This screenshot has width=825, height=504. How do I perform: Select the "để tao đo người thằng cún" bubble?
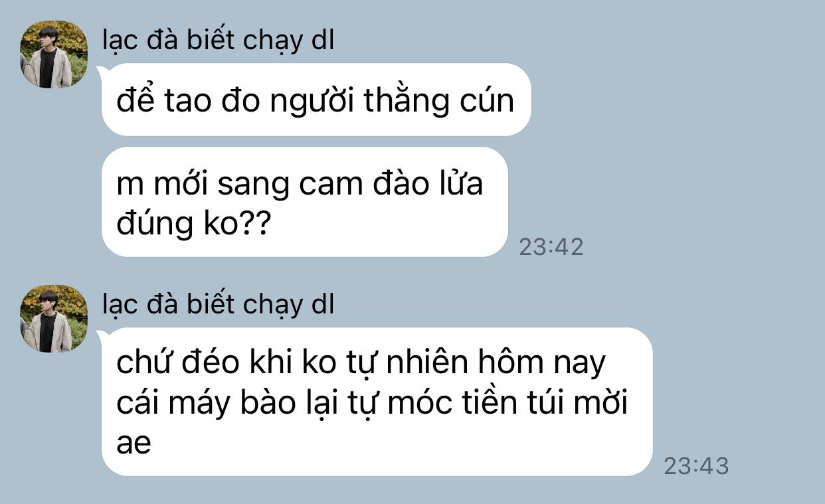[316, 100]
